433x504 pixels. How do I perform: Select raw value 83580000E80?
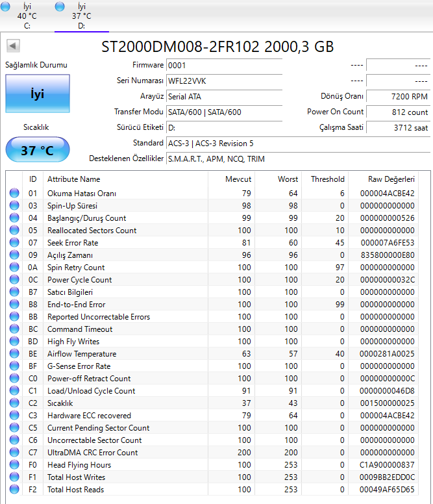point(388,255)
